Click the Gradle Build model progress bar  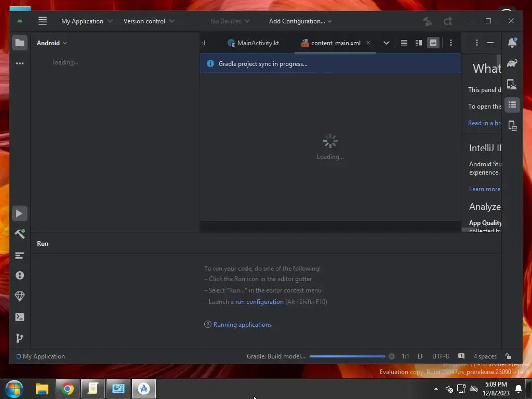click(347, 356)
